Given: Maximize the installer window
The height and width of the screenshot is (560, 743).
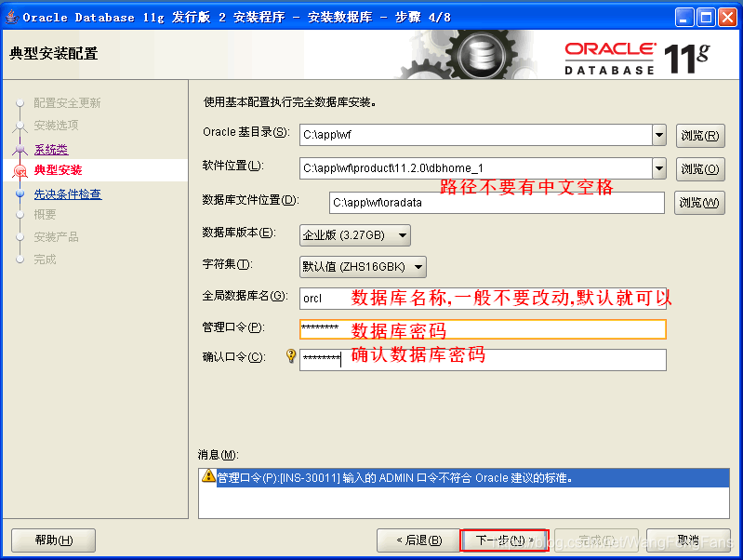Looking at the screenshot, I should click(706, 18).
